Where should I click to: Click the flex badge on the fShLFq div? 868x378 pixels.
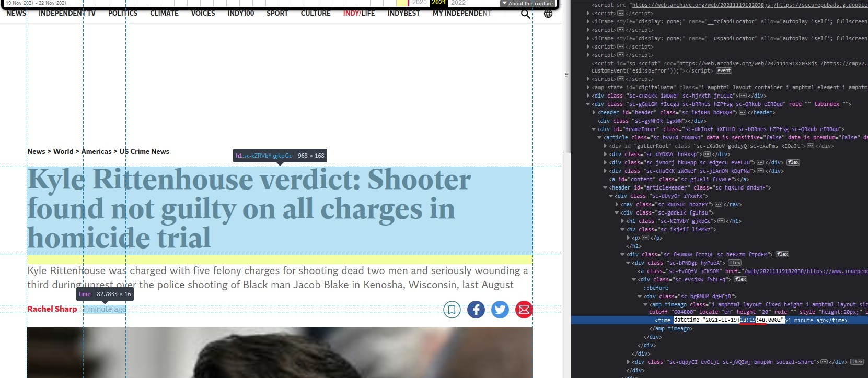point(740,279)
